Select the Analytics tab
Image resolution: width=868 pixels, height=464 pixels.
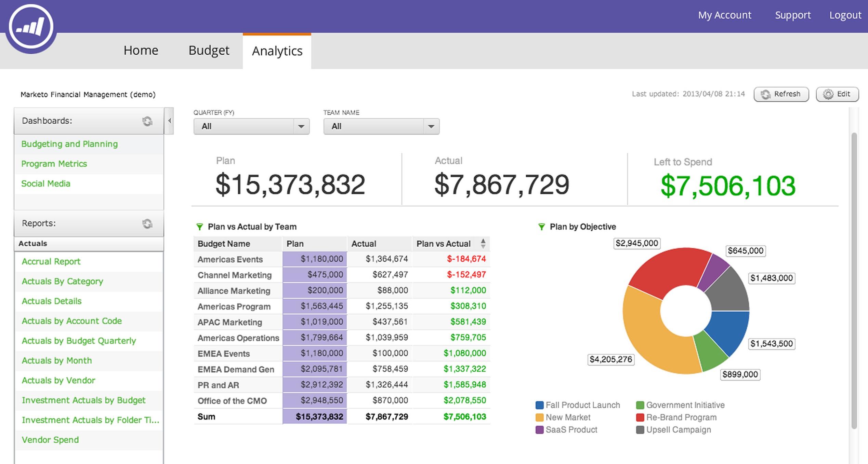(277, 50)
